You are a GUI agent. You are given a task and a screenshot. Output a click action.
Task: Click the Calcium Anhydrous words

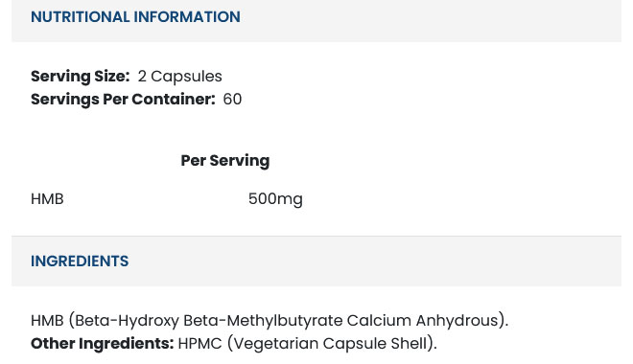[x=423, y=321]
